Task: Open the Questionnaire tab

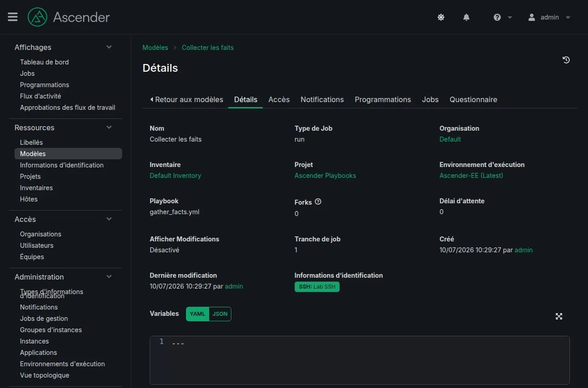Action: (473, 99)
